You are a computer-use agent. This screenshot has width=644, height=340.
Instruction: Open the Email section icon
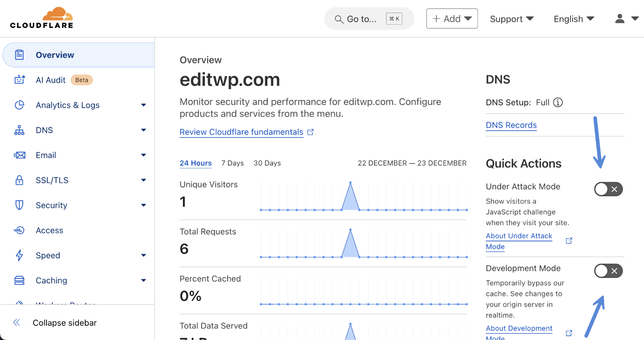click(x=19, y=155)
